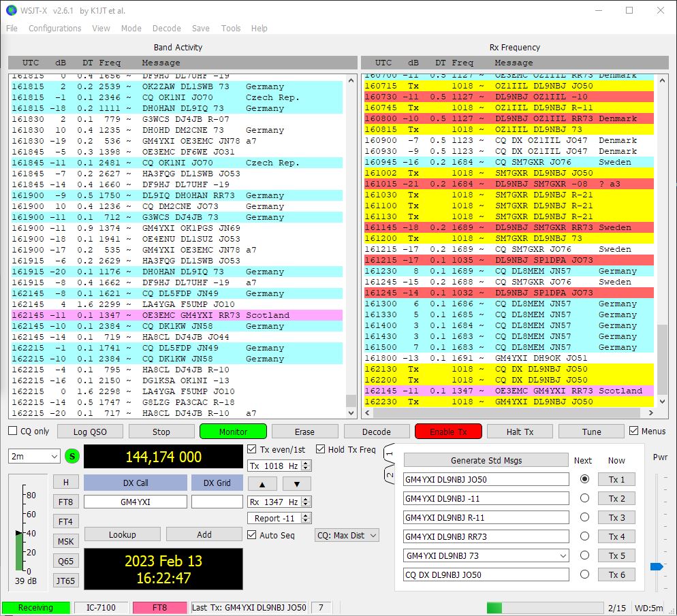The image size is (677, 616).
Task: Toggle the green Monitor button
Action: coord(233,432)
